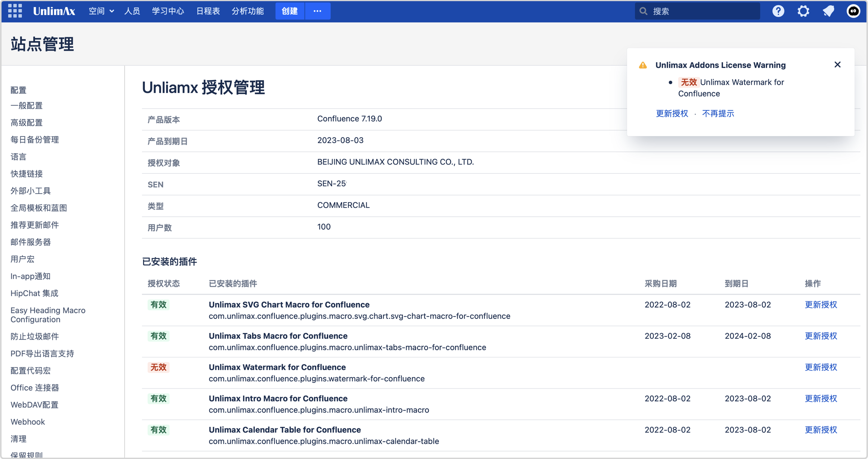This screenshot has width=868, height=459.
Task: Click the UnlimAx logo
Action: (54, 11)
